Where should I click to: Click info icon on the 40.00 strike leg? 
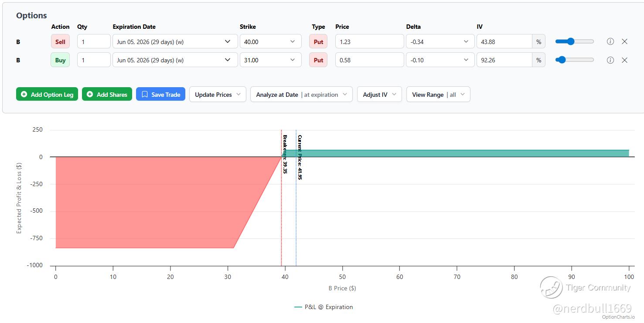click(610, 42)
